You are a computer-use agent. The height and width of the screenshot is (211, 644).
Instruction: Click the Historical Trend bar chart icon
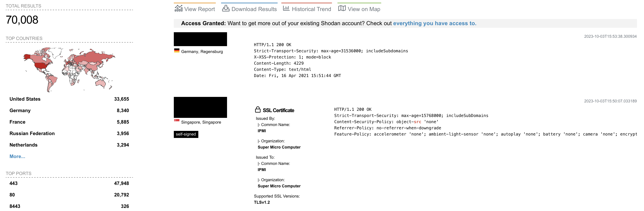click(286, 8)
